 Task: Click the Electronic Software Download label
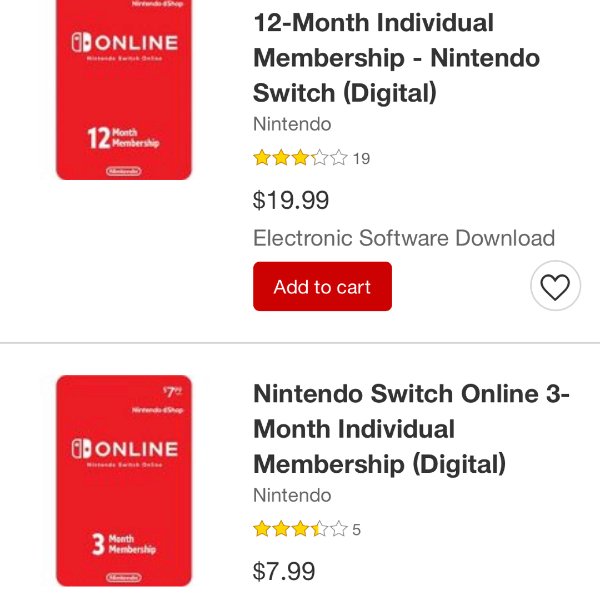pyautogui.click(x=404, y=238)
